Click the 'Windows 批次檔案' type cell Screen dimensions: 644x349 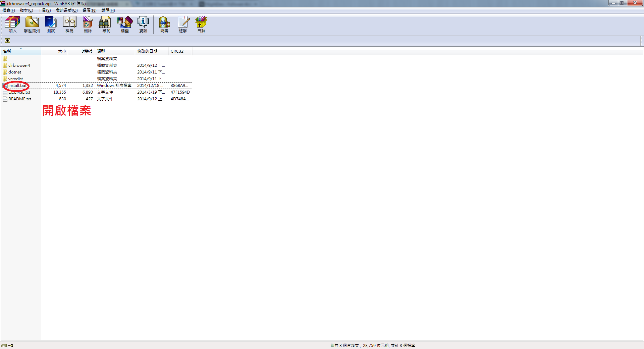pyautogui.click(x=114, y=86)
